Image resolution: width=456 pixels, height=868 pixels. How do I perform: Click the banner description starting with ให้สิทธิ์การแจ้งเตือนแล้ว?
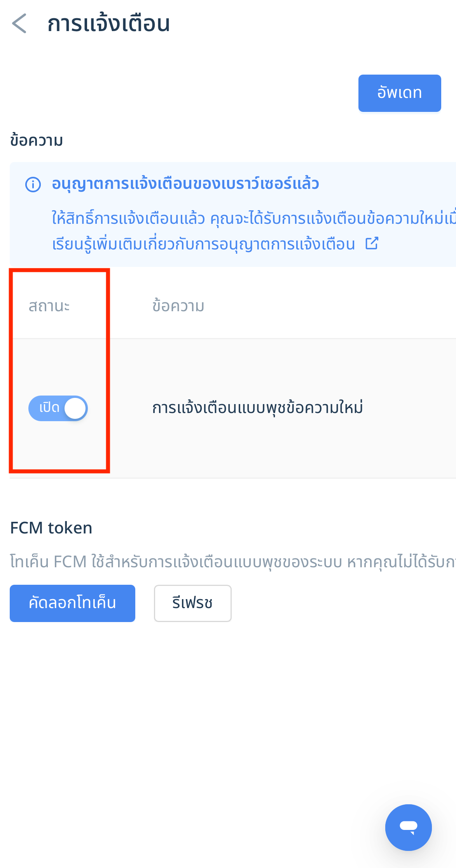pyautogui.click(x=254, y=218)
